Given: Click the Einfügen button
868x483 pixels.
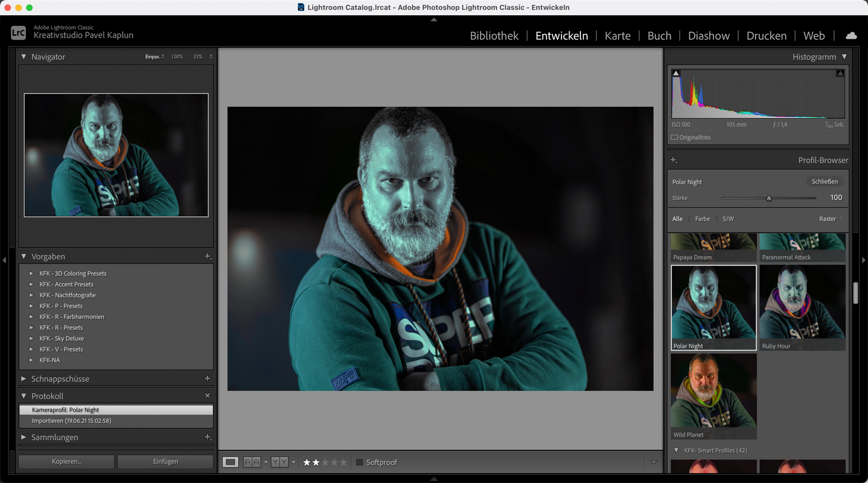Looking at the screenshot, I should pyautogui.click(x=165, y=461).
